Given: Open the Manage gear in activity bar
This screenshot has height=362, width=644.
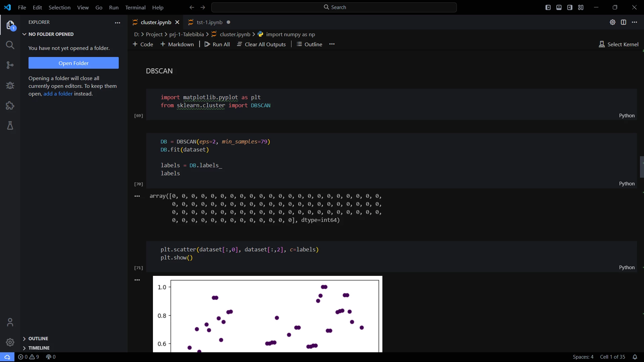Looking at the screenshot, I should coord(10,342).
